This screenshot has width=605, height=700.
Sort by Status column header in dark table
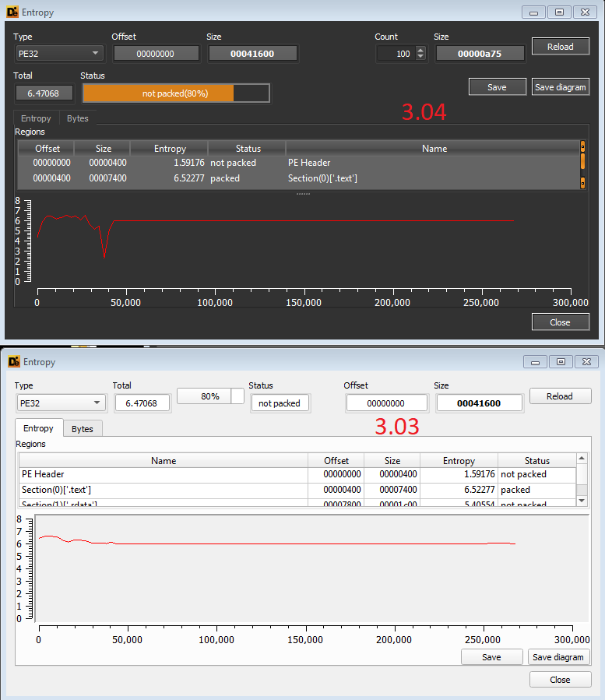tap(248, 148)
